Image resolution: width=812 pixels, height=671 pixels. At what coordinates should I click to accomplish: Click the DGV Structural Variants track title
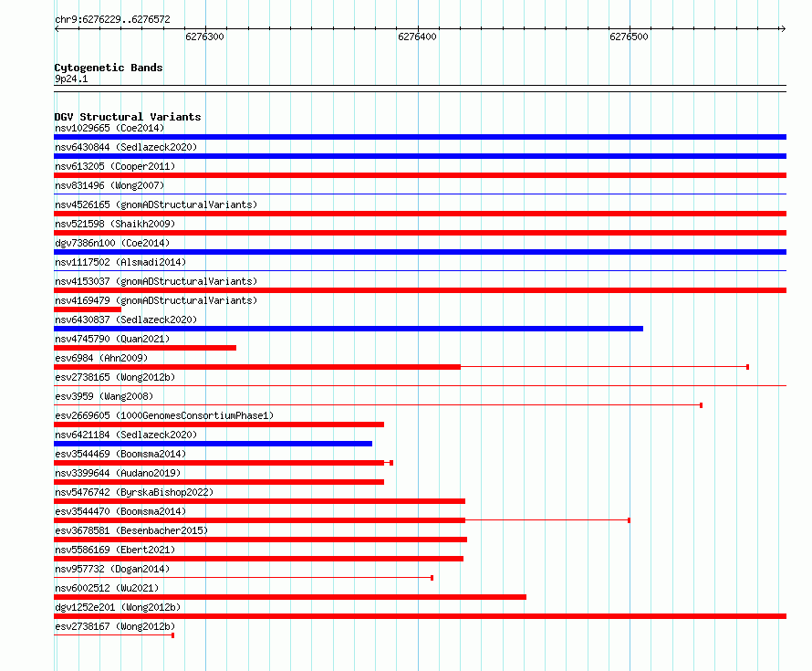(128, 117)
